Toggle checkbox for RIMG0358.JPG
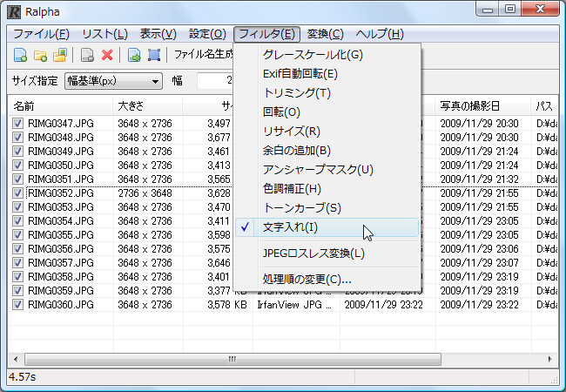This screenshot has height=392, width=566. tap(17, 276)
